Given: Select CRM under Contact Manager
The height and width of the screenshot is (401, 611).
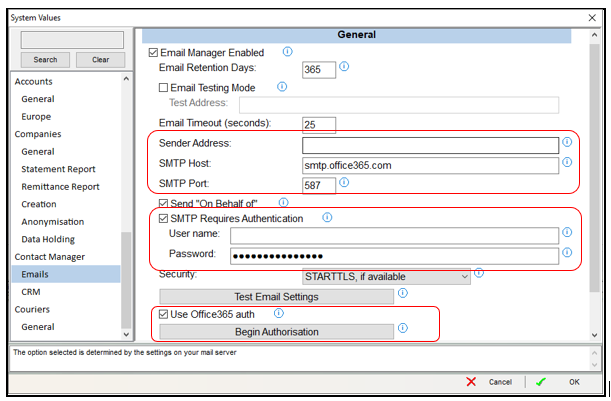Looking at the screenshot, I should click(x=32, y=291).
